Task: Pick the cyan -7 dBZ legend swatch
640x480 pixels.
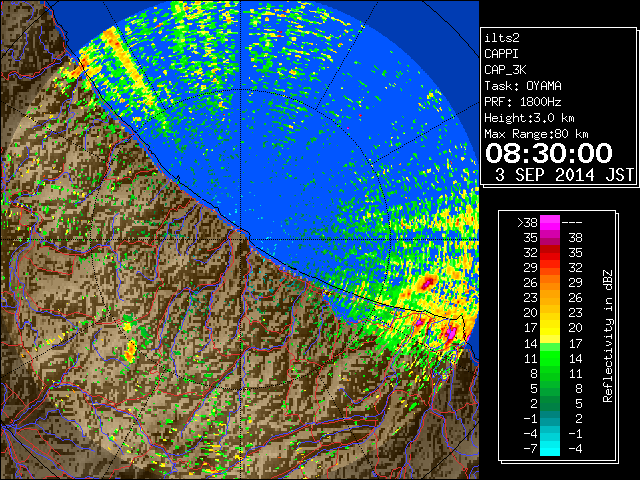Action: 550,448
